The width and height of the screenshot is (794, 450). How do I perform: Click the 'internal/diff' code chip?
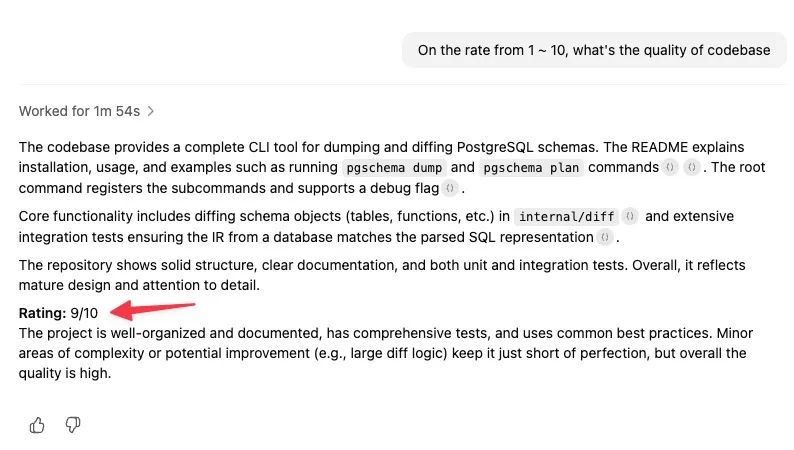(564, 216)
